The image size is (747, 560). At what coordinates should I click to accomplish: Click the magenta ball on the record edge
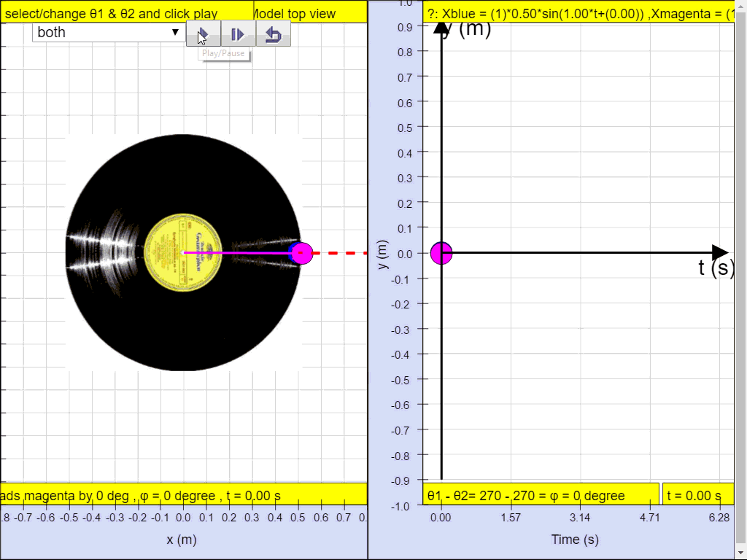tap(301, 253)
